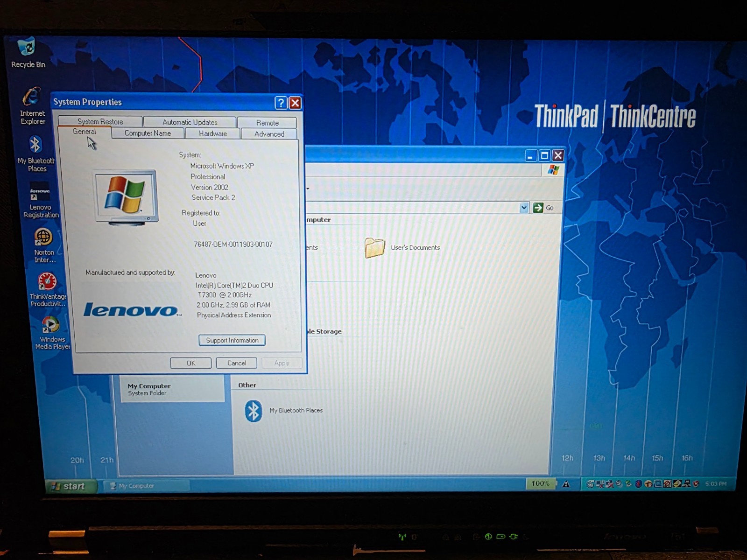
Task: Open the Norton Internet Security desktop shortcut
Action: pyautogui.click(x=44, y=245)
